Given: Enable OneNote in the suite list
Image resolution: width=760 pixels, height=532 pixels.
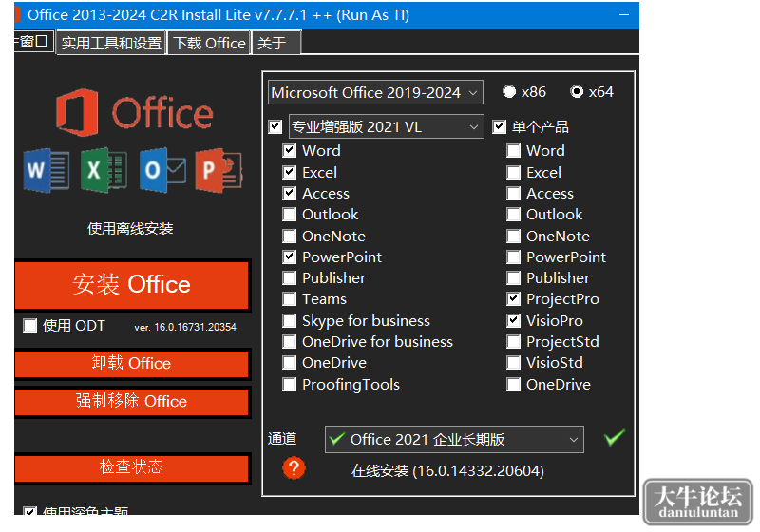Looking at the screenshot, I should click(x=290, y=237).
